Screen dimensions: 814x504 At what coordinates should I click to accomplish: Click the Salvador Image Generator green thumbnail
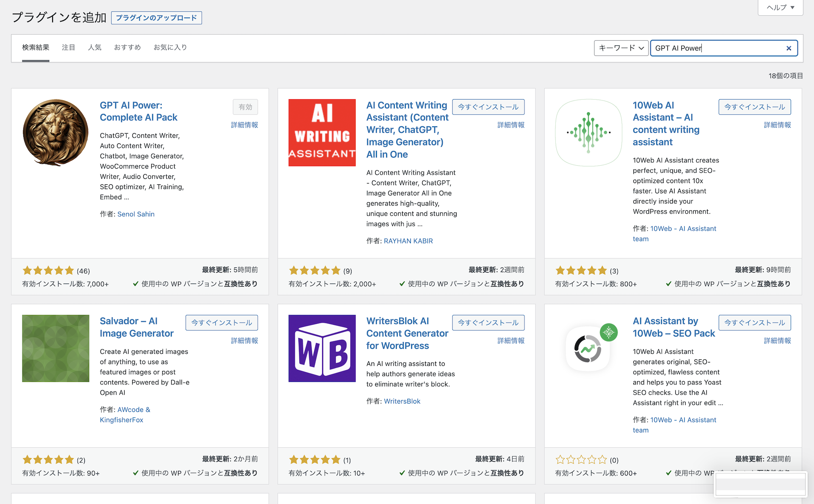pyautogui.click(x=55, y=348)
